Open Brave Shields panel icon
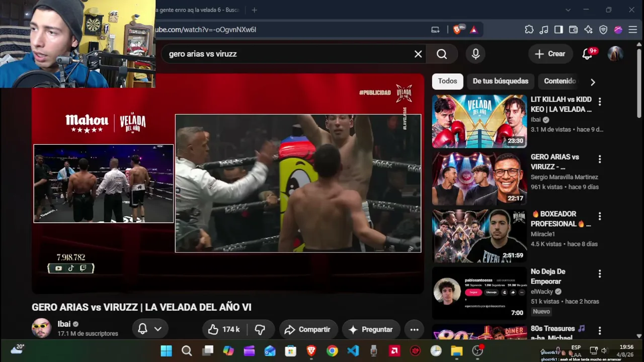 [x=457, y=30]
